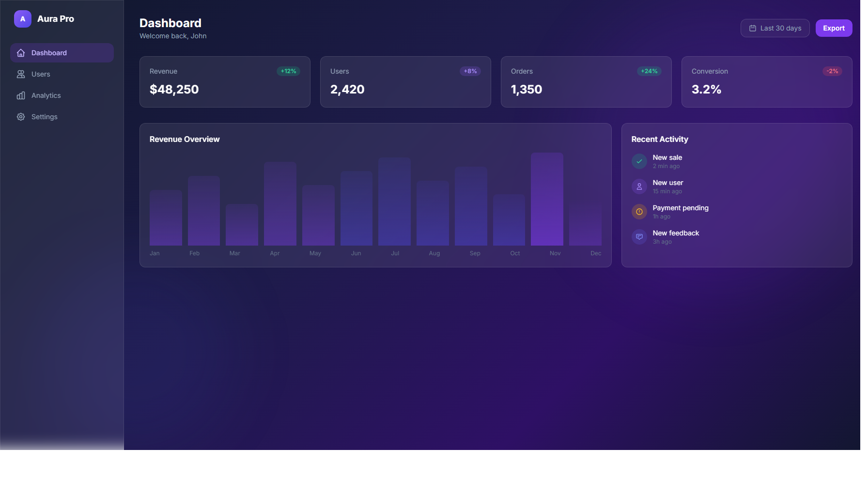Click the Feb bar in revenue chart

(x=204, y=211)
